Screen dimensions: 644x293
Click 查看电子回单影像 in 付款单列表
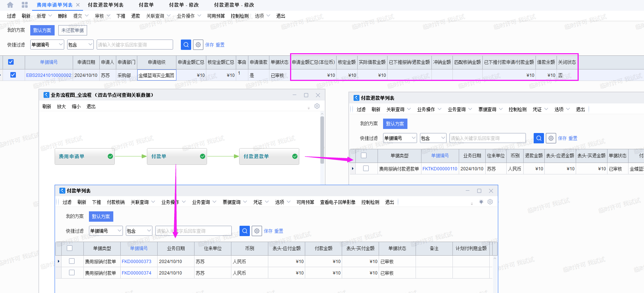click(x=338, y=202)
